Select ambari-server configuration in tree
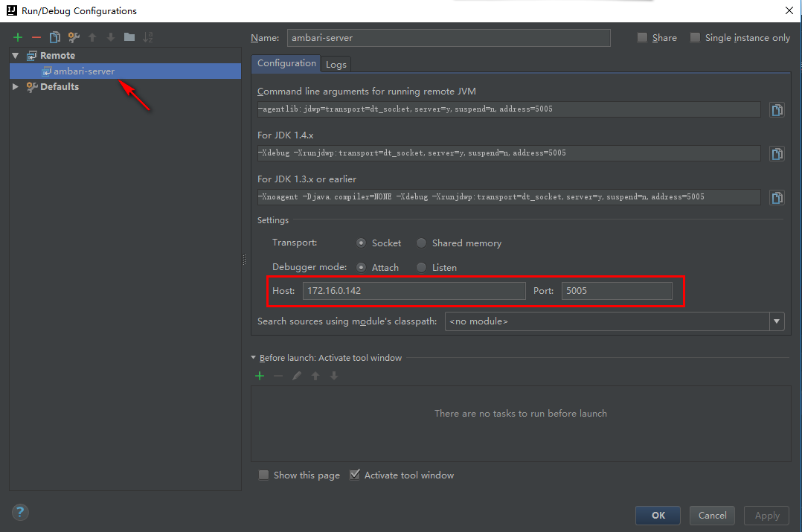 pos(125,71)
